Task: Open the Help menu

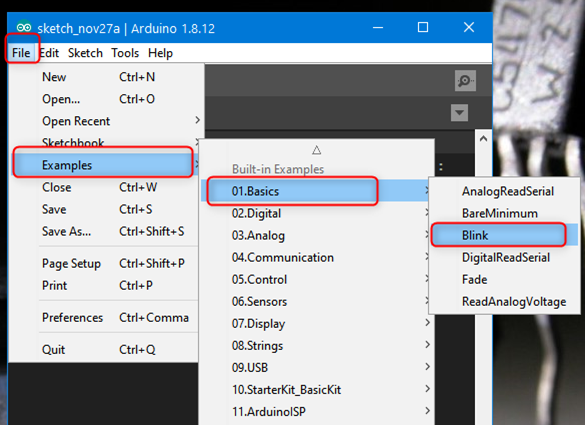Action: pyautogui.click(x=160, y=53)
